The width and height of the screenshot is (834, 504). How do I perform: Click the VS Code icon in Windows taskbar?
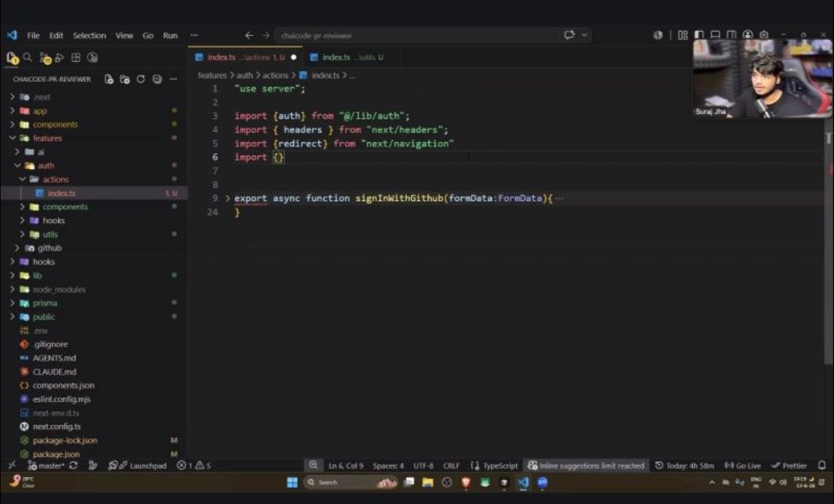[x=524, y=482]
